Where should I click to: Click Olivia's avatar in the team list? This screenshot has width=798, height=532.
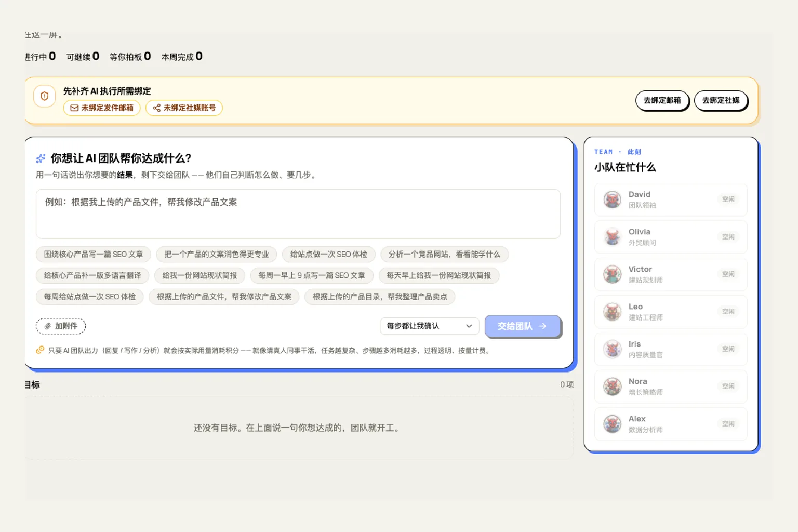coord(613,237)
